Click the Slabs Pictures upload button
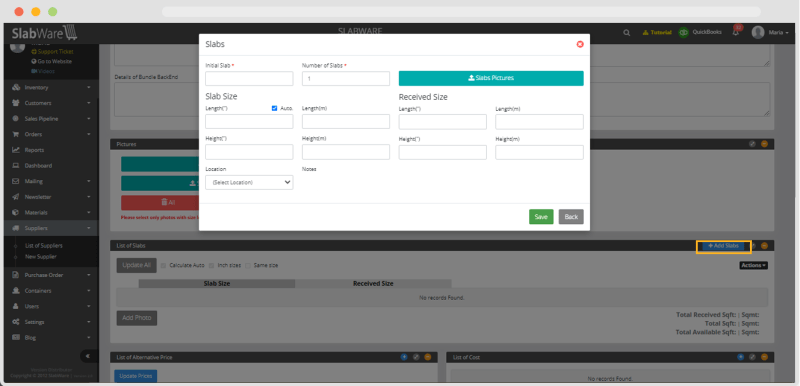 point(491,78)
